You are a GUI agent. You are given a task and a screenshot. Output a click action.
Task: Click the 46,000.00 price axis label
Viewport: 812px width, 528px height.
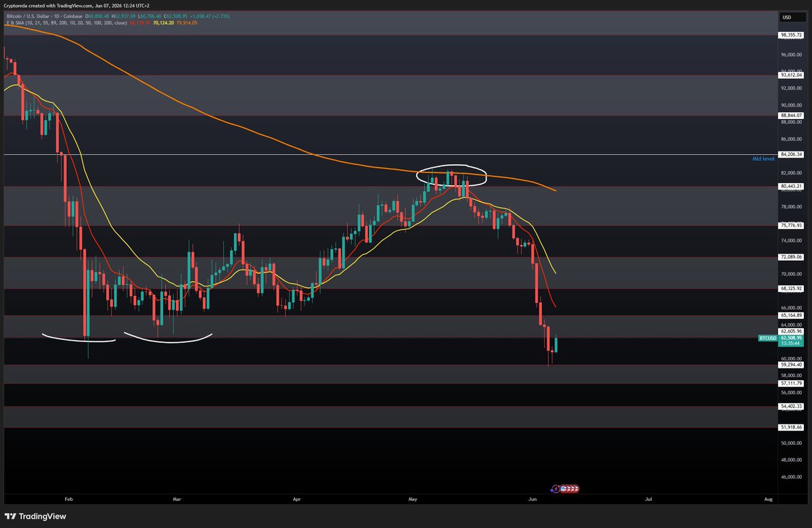(791, 477)
